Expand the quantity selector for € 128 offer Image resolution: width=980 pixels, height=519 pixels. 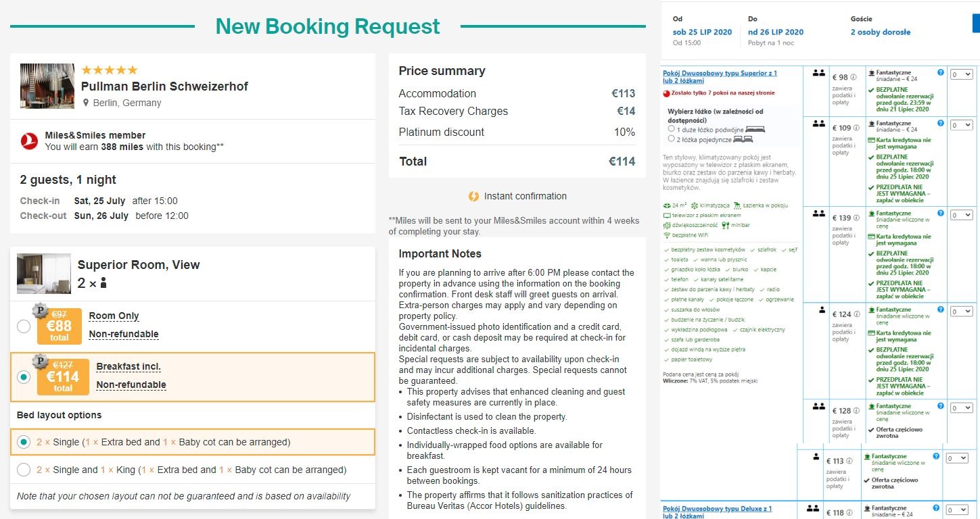click(x=961, y=408)
